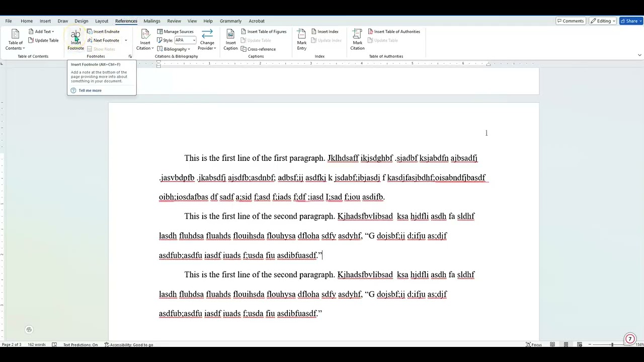Click the Tell me more link in tooltip

click(x=90, y=90)
